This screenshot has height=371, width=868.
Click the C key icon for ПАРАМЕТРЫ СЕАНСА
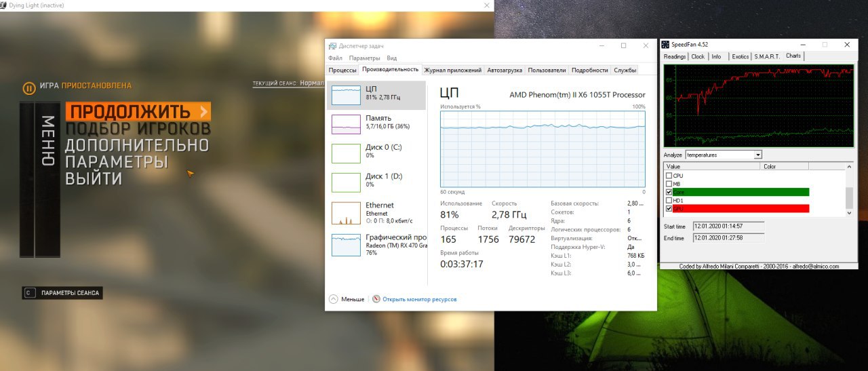29,293
